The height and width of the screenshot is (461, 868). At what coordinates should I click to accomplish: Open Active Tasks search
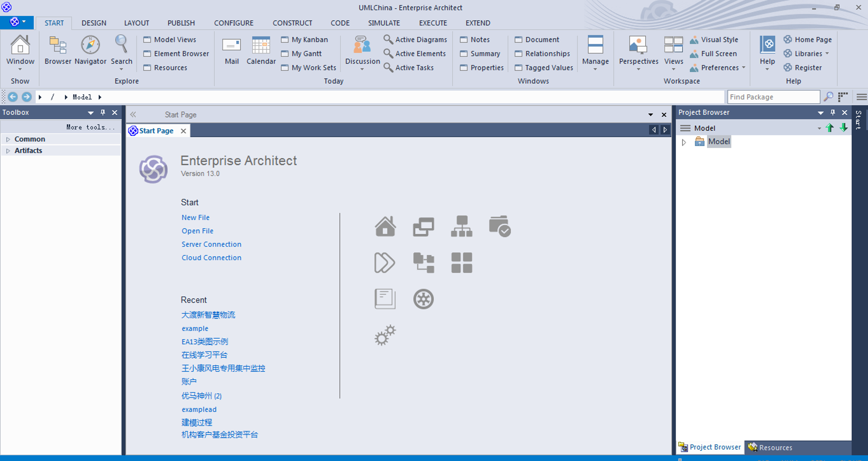pyautogui.click(x=408, y=68)
